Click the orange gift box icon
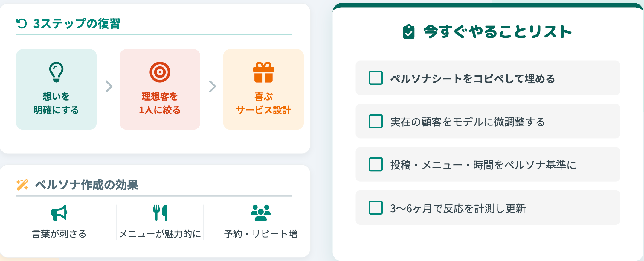The image size is (644, 261). (x=263, y=72)
